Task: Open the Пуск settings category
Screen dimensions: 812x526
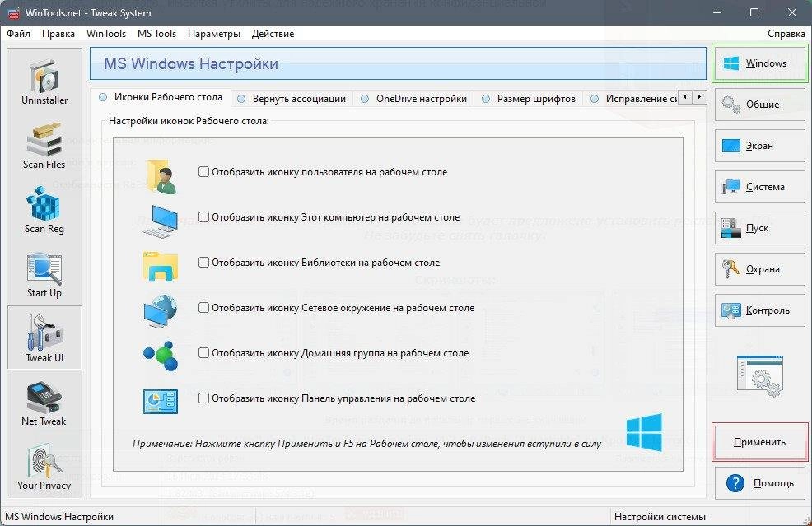Action: click(759, 228)
